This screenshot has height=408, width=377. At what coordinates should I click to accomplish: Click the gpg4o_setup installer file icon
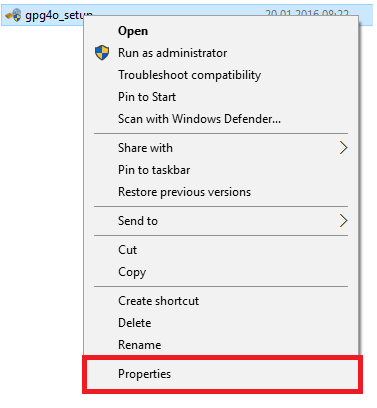pyautogui.click(x=14, y=15)
